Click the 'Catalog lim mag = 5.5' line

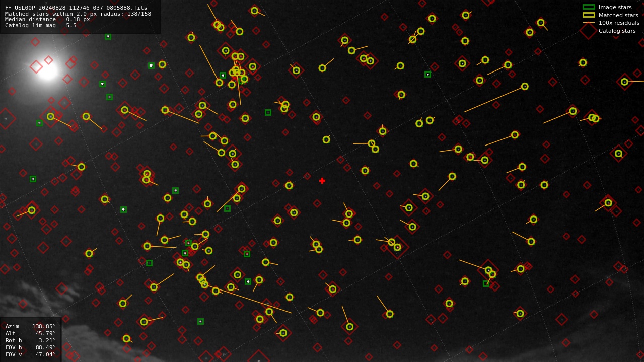click(x=41, y=25)
